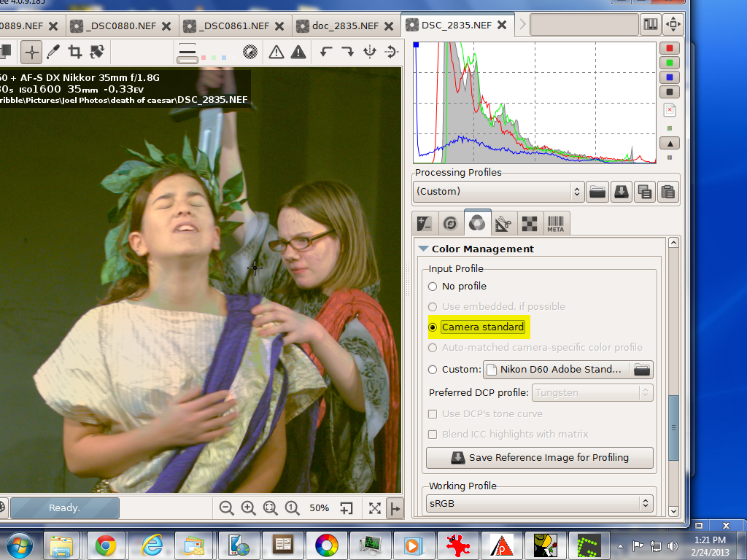
Task: Show next editor tabs with arrow
Action: [x=522, y=24]
